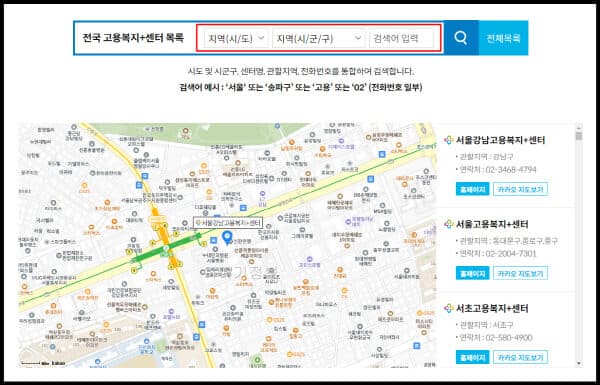
Task: Click the phone number 02-580-4900
Action: (509, 338)
